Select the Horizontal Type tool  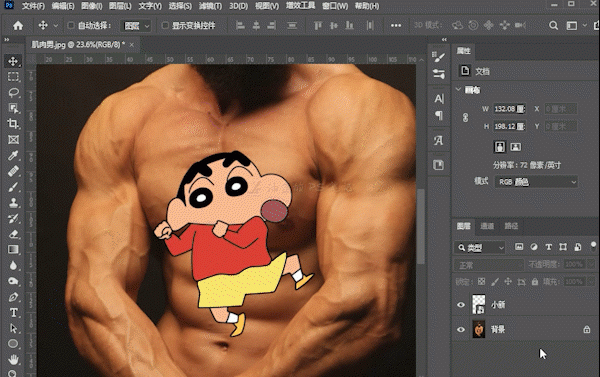13,313
